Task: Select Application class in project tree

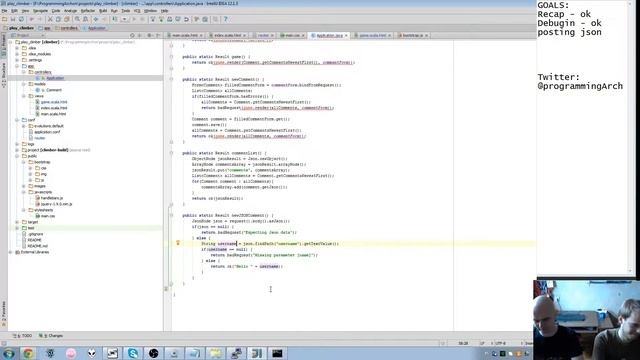Action: click(55, 78)
